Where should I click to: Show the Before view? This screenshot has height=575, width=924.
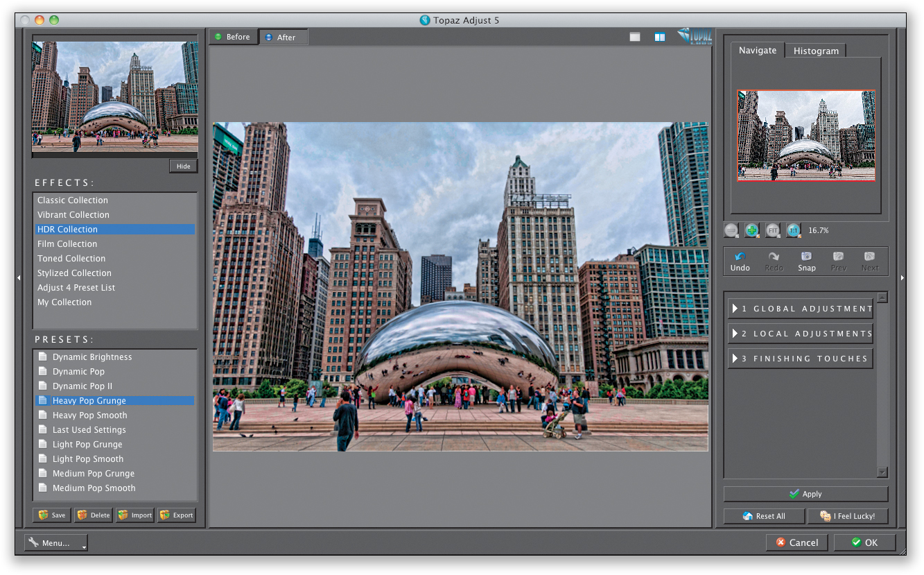tap(233, 37)
